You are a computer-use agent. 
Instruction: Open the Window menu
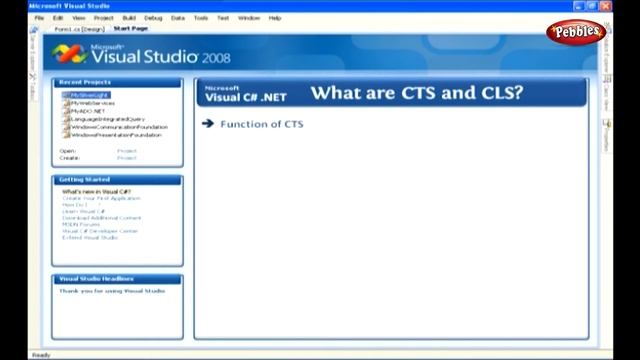pyautogui.click(x=249, y=18)
